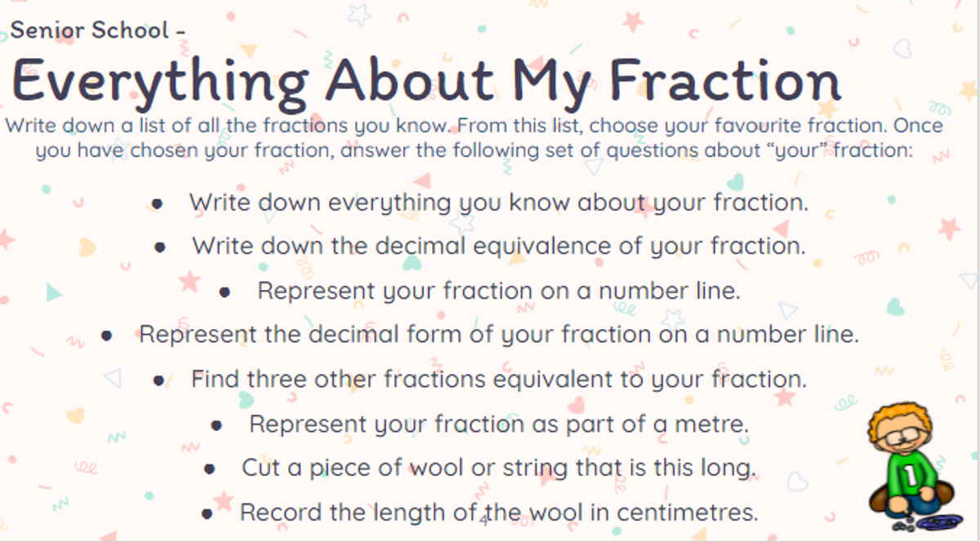
Task: Click 'Represent your fraction as part of a metre.'
Action: coord(499,424)
